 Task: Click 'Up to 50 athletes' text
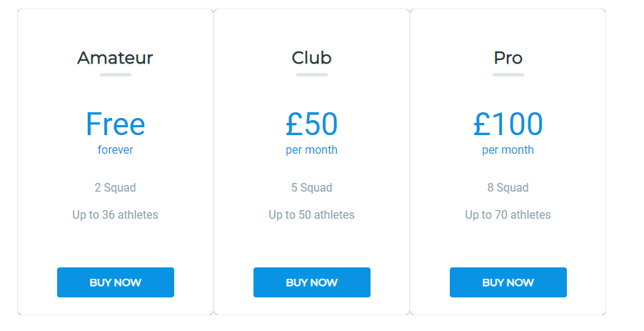click(312, 214)
